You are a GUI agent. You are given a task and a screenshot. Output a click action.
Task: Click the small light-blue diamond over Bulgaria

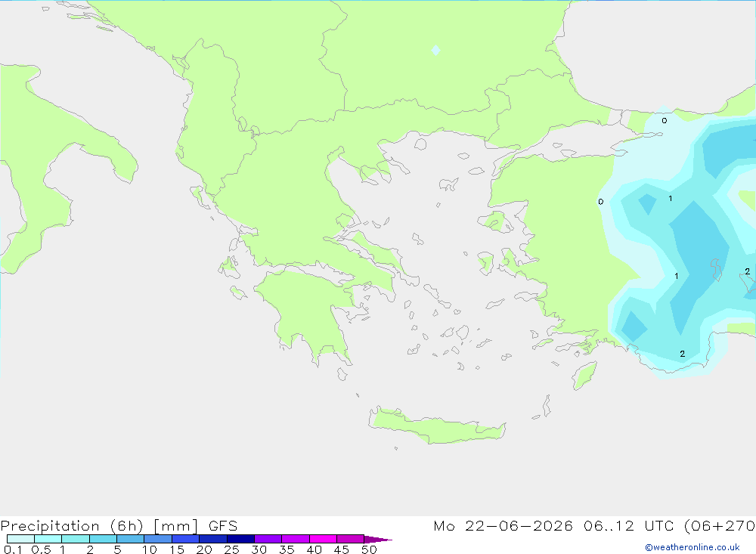435,50
